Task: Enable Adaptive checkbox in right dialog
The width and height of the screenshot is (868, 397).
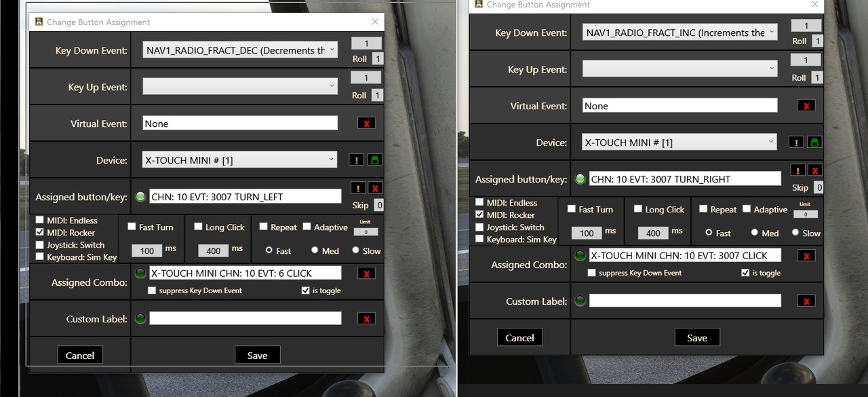Action: pos(747,210)
